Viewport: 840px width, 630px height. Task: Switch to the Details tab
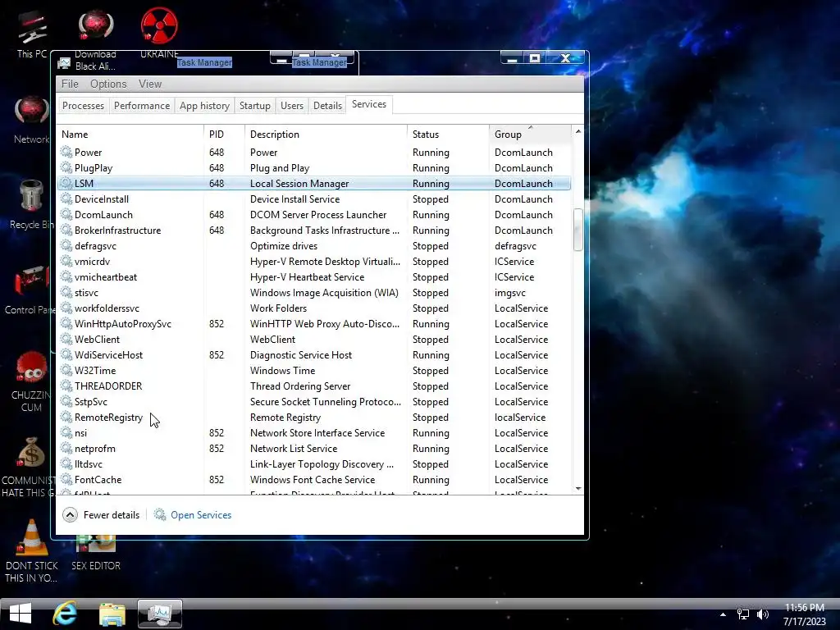[327, 106]
